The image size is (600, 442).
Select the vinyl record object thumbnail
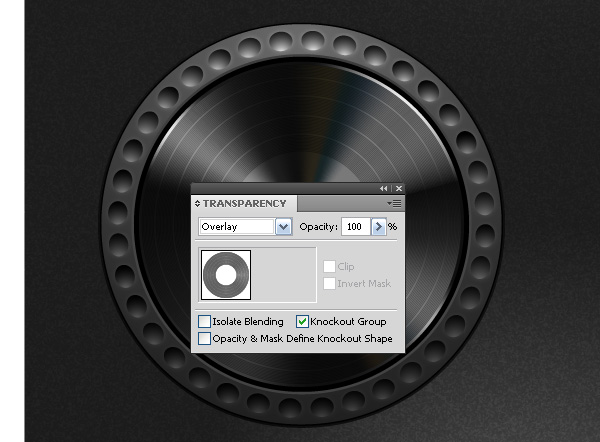(226, 275)
